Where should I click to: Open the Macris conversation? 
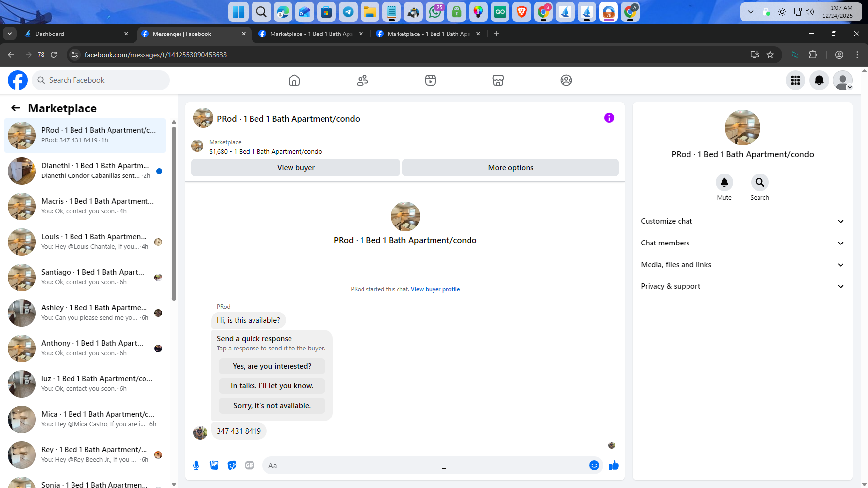click(x=85, y=207)
